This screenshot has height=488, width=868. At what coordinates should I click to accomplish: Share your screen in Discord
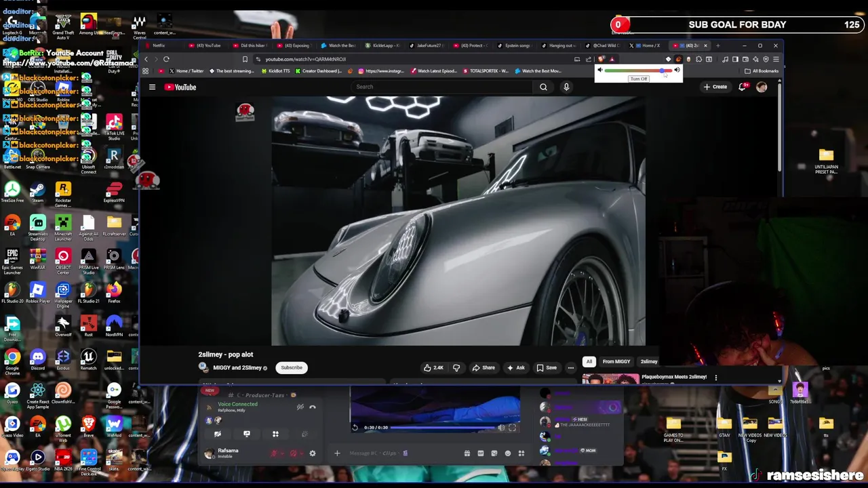coord(247,434)
